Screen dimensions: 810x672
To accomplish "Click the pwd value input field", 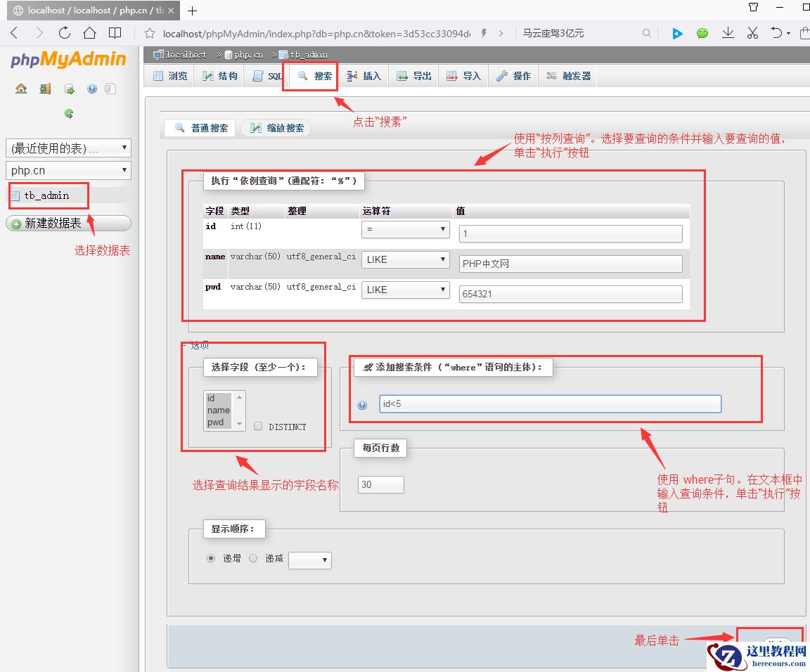I will (570, 294).
